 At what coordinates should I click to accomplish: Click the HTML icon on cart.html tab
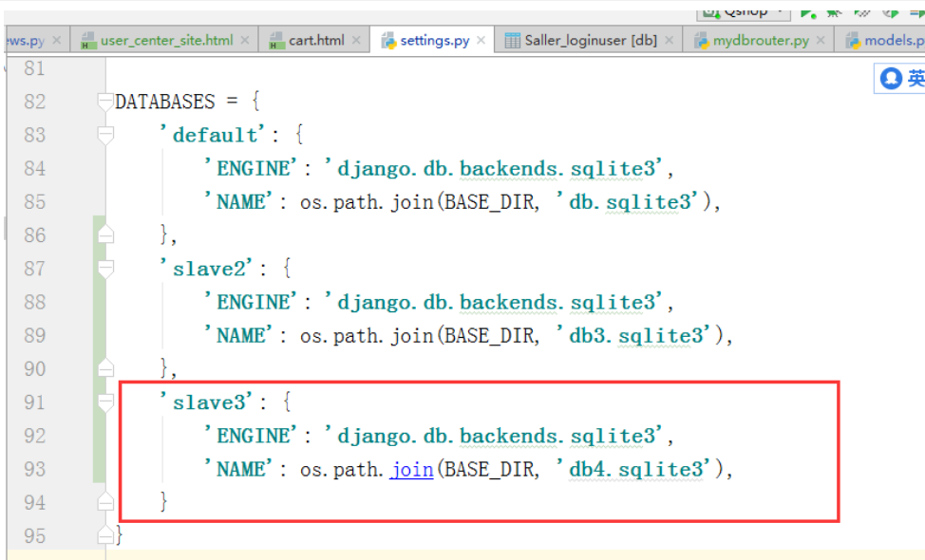point(275,41)
